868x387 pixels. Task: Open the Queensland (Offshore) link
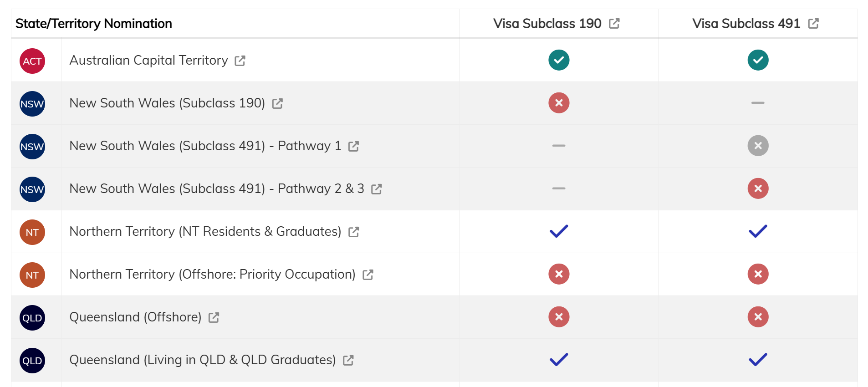click(135, 317)
